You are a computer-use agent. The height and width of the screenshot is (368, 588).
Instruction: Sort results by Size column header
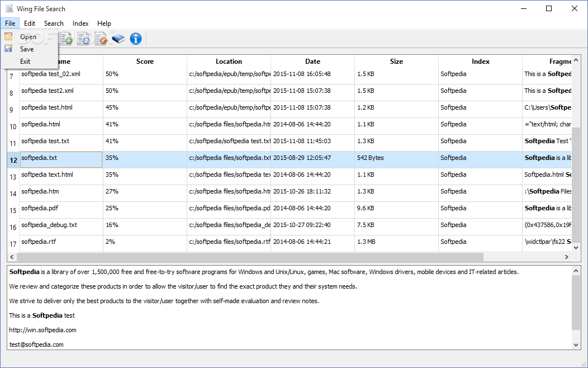click(x=396, y=62)
